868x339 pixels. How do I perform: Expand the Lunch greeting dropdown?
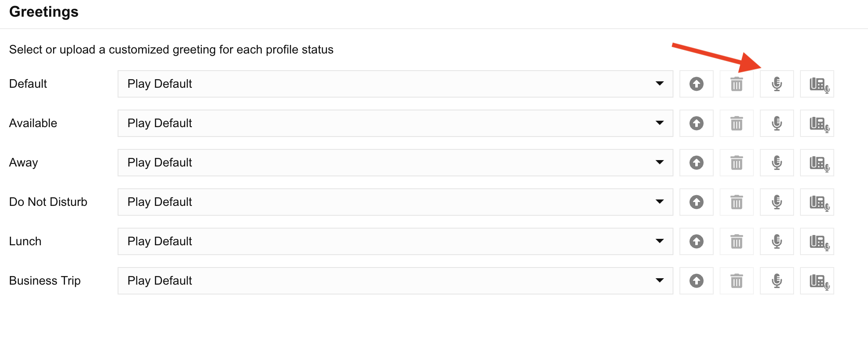661,241
